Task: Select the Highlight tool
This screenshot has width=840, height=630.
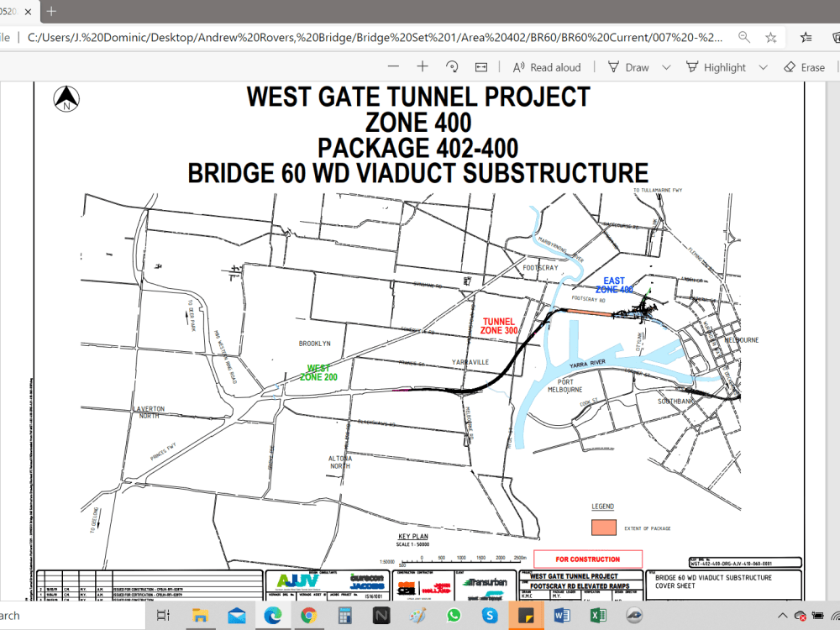Action: [716, 67]
